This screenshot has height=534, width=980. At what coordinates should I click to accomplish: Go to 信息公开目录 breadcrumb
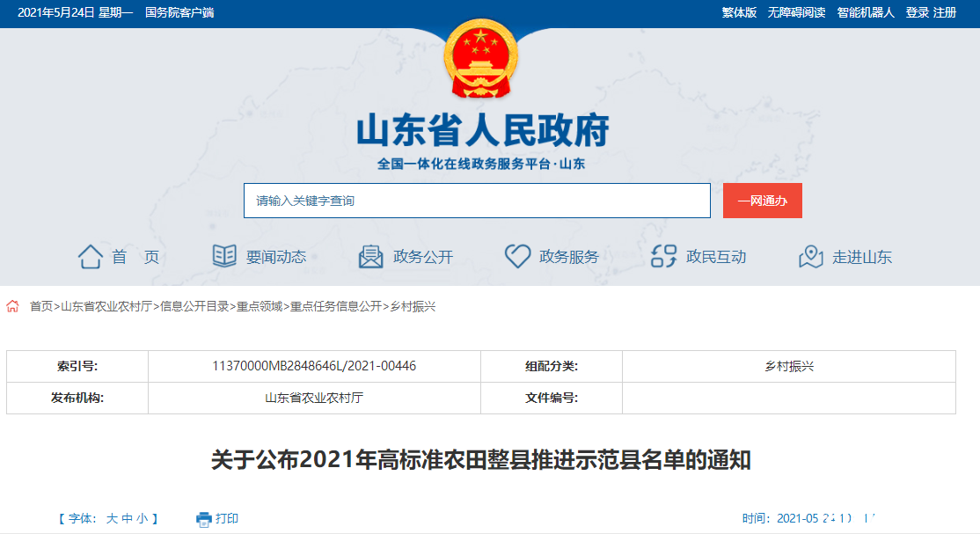pyautogui.click(x=194, y=306)
